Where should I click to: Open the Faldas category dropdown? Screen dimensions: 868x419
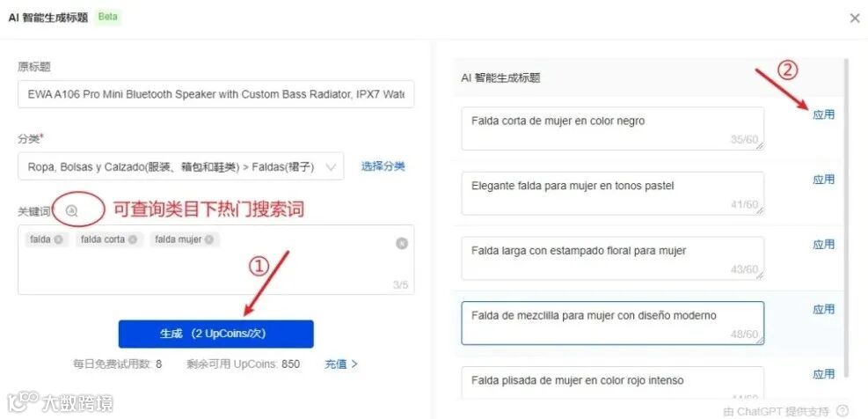coord(180,166)
